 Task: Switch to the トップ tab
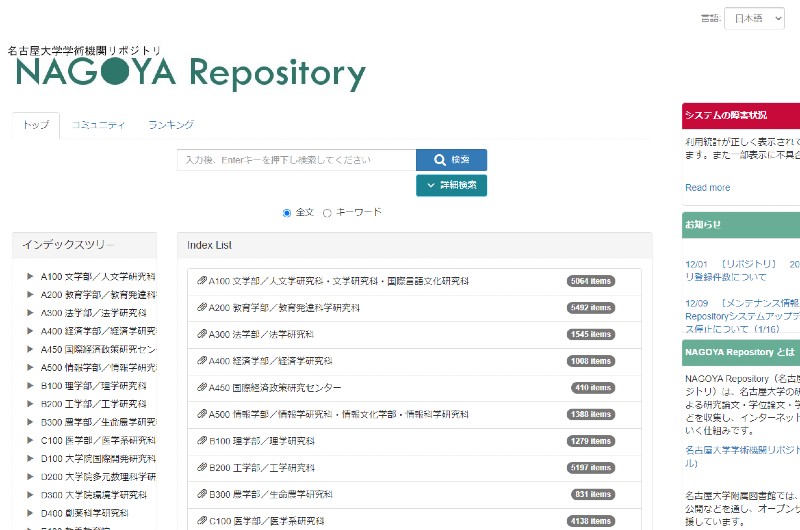tap(36, 125)
